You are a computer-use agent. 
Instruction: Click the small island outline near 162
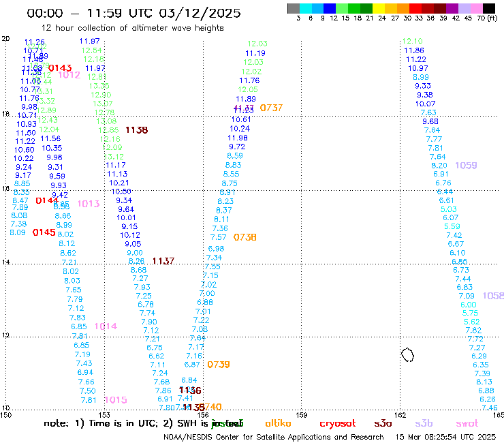tap(407, 355)
